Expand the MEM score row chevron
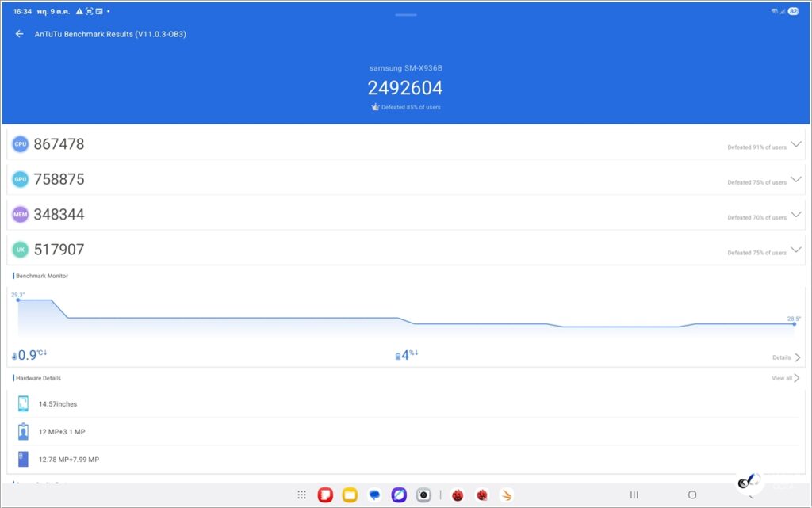This screenshot has height=508, width=812. pyautogui.click(x=796, y=215)
